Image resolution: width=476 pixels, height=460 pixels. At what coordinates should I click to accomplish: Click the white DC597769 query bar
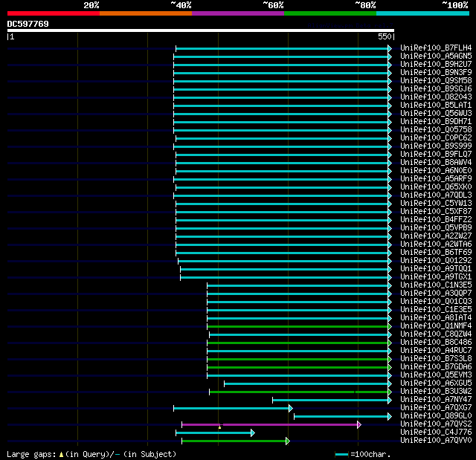click(201, 30)
